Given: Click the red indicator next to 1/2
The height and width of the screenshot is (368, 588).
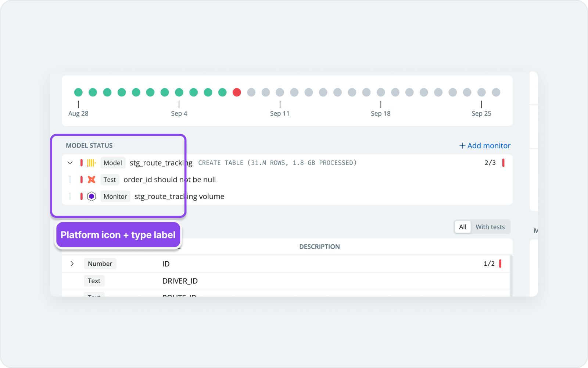Looking at the screenshot, I should click(500, 263).
